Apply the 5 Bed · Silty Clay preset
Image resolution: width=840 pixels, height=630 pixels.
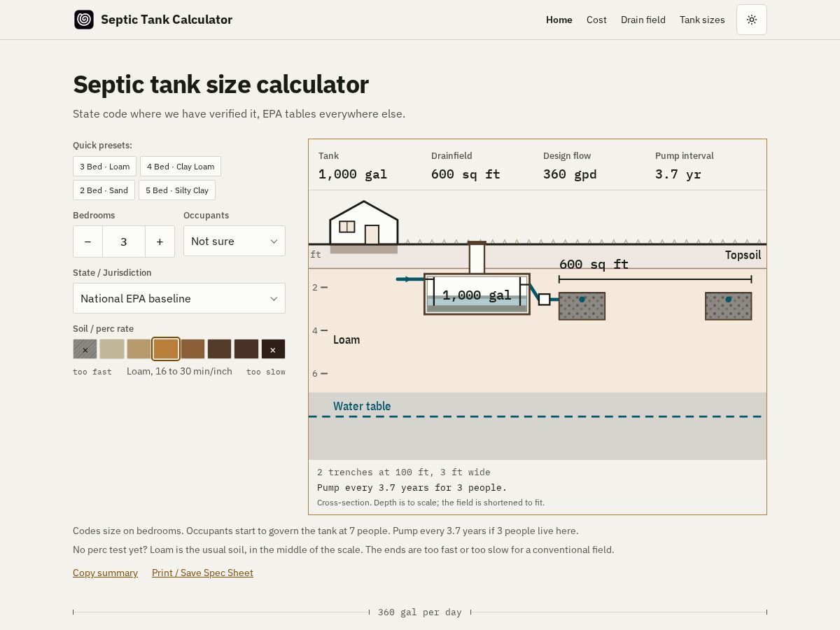(177, 190)
